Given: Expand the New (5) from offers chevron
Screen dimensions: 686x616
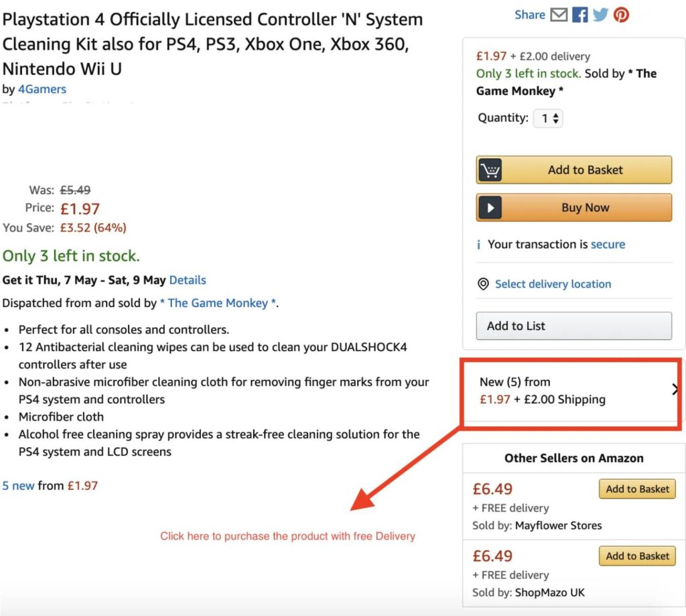Looking at the screenshot, I should click(675, 389).
